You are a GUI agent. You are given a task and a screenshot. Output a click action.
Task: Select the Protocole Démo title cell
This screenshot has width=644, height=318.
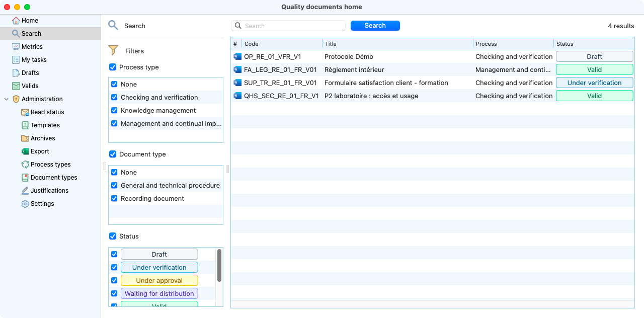coord(397,57)
